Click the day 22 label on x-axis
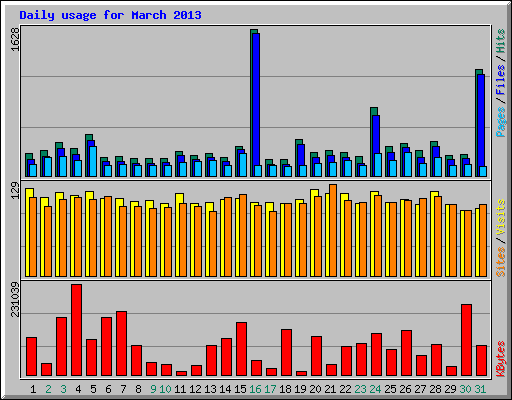The image size is (512, 400). click(x=345, y=389)
